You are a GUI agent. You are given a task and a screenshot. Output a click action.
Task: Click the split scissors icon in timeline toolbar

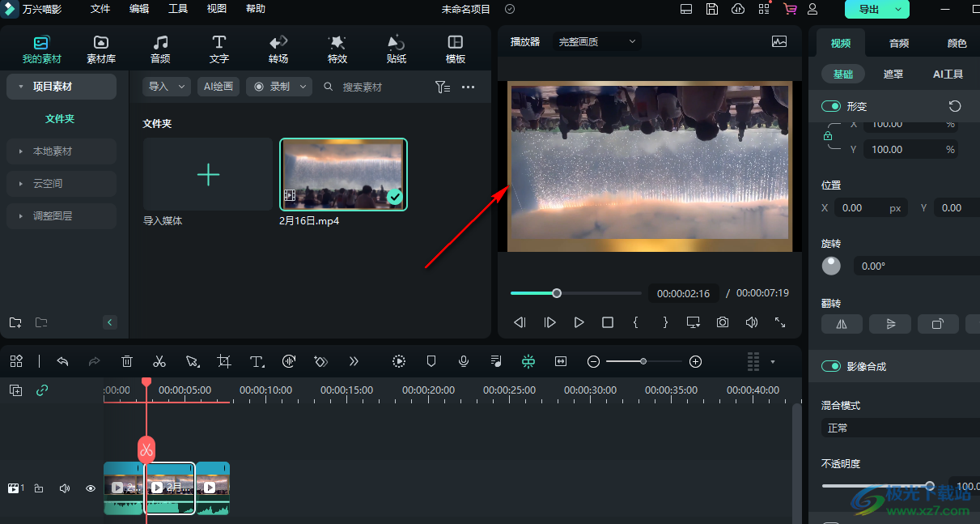159,361
